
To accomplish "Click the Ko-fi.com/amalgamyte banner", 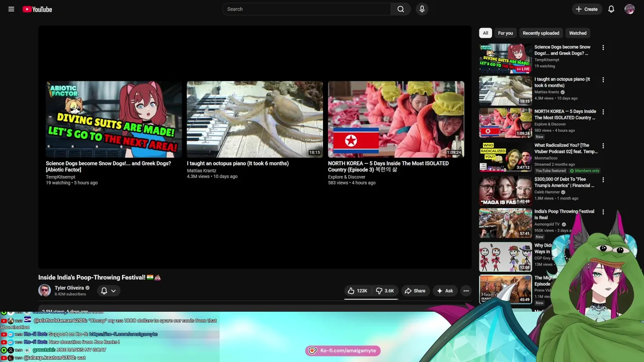I will [343, 350].
